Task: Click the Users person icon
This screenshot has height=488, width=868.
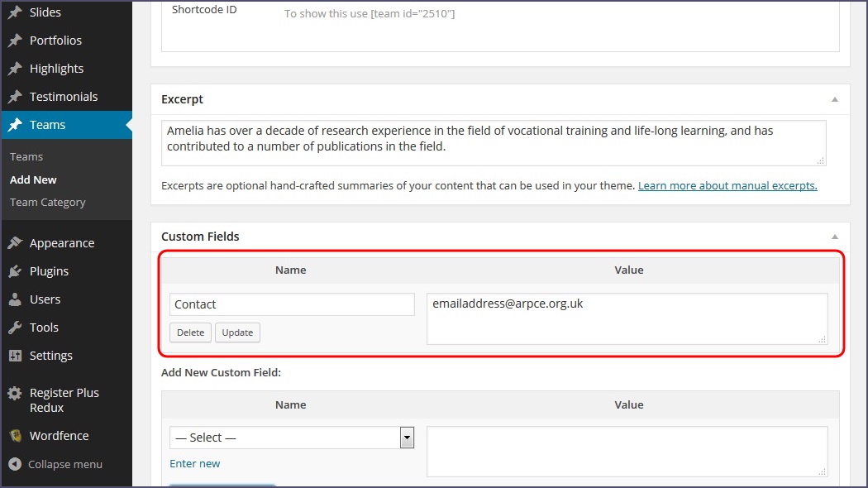Action: 15,299
